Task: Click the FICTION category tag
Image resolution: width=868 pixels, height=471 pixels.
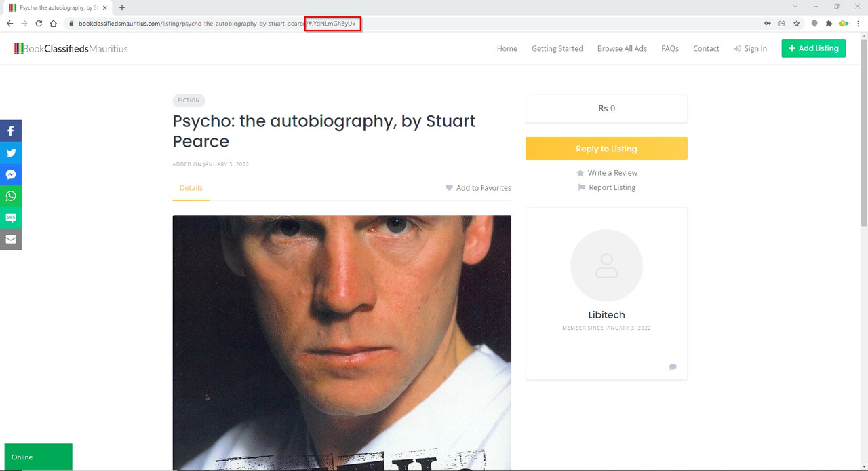Action: 189,100
